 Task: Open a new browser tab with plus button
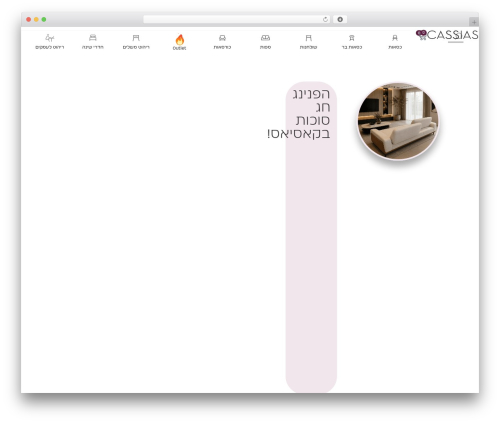click(474, 22)
